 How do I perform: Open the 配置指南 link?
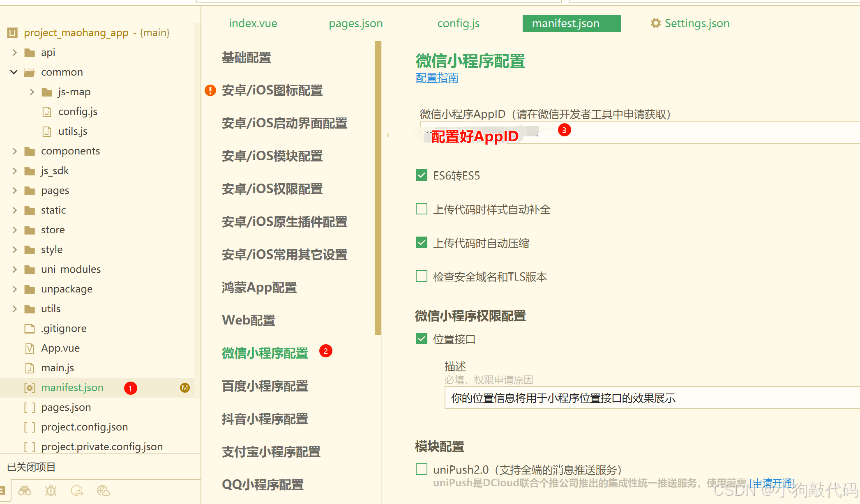[437, 78]
